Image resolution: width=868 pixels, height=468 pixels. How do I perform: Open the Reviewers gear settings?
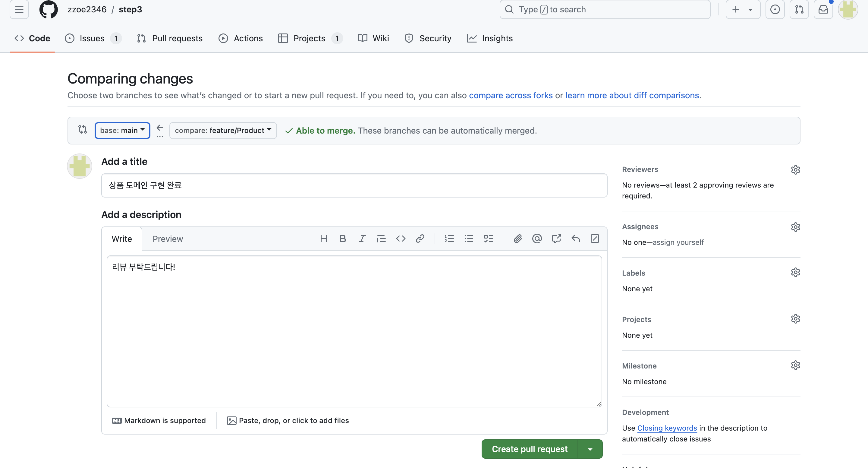tap(795, 169)
